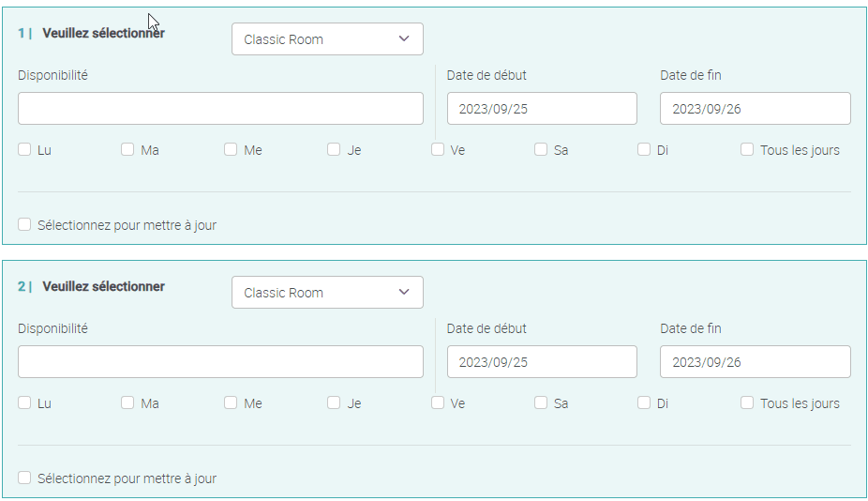Check Tous les jours in section 1
The width and height of the screenshot is (868, 501).
(747, 149)
